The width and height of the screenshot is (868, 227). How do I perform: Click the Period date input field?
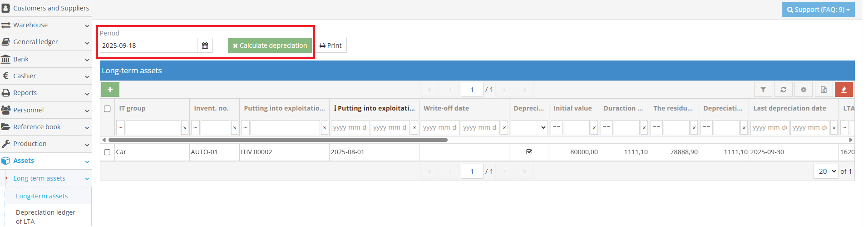tap(148, 45)
